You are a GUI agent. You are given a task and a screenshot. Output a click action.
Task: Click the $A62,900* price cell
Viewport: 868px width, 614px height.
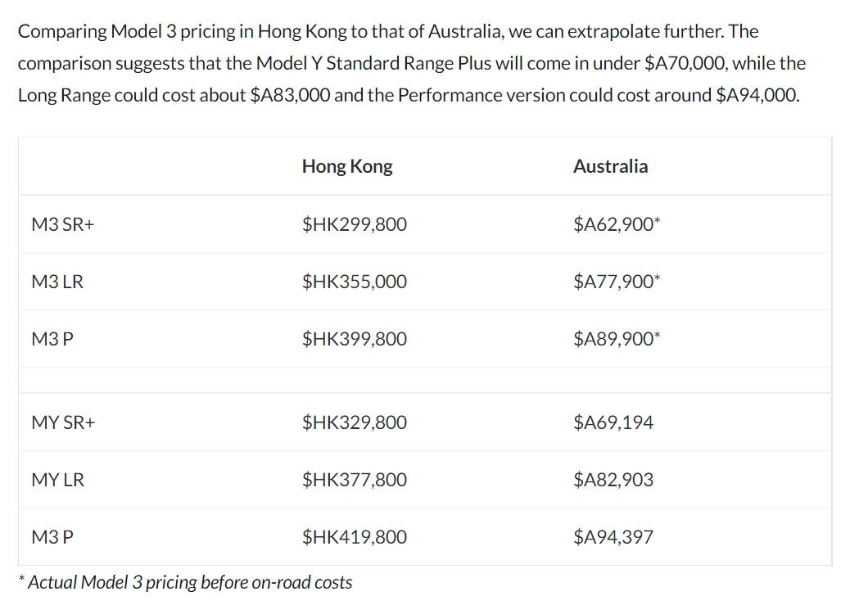[x=617, y=224]
